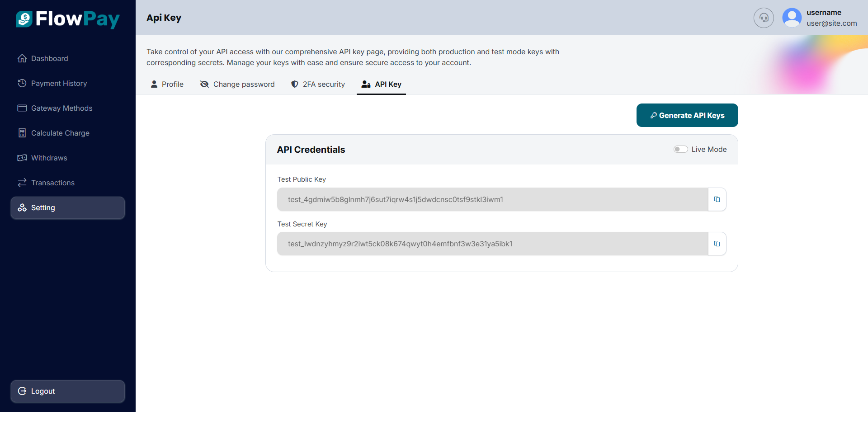Open Dashboard from the sidebar
This screenshot has width=868, height=447.
tap(49, 59)
